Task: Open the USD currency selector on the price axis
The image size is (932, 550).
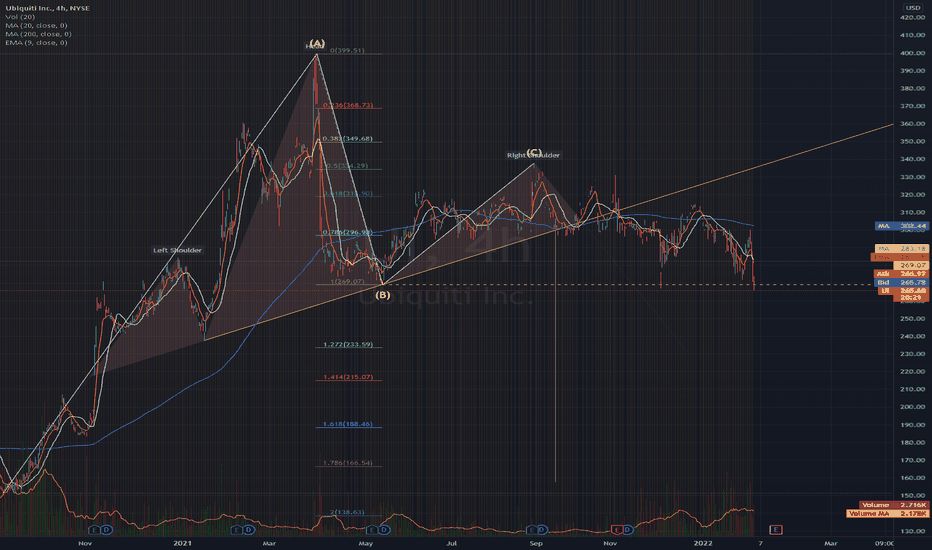Action: click(x=912, y=7)
